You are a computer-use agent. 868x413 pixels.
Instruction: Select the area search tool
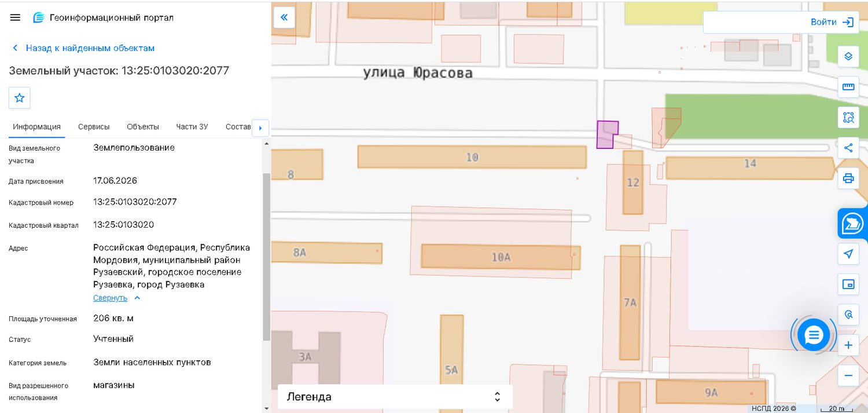pyautogui.click(x=848, y=118)
